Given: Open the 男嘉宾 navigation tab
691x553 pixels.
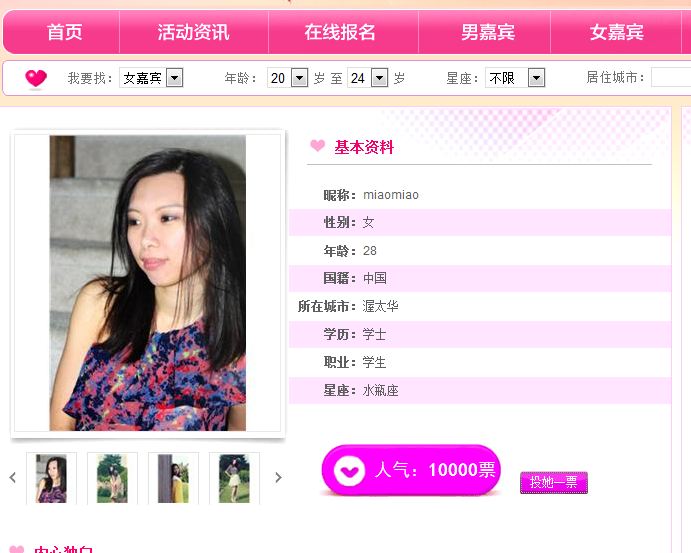Looking at the screenshot, I should point(488,33).
